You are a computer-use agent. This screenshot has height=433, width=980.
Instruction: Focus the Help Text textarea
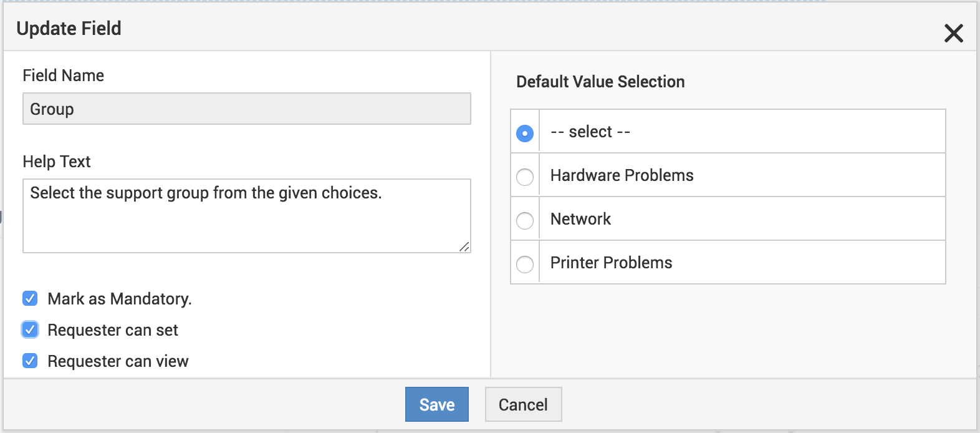(x=246, y=216)
